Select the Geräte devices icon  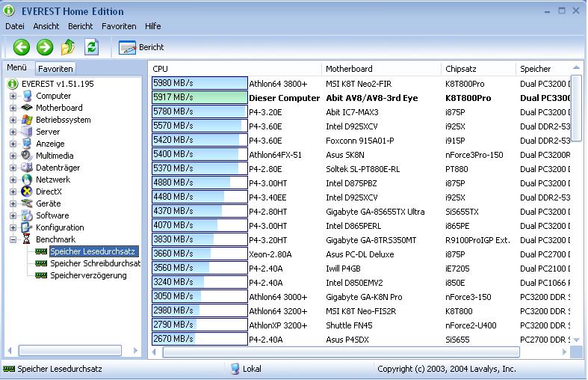[x=27, y=203]
